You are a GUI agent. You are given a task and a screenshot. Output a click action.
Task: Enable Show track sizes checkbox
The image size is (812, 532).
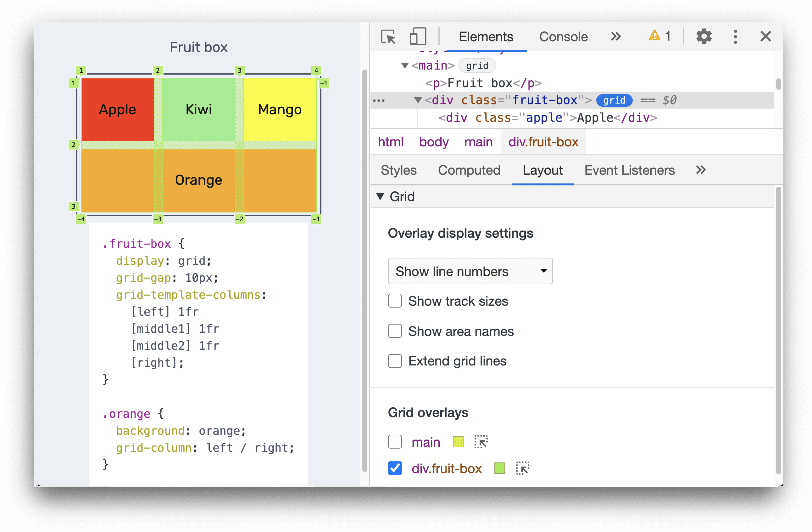[x=394, y=301]
